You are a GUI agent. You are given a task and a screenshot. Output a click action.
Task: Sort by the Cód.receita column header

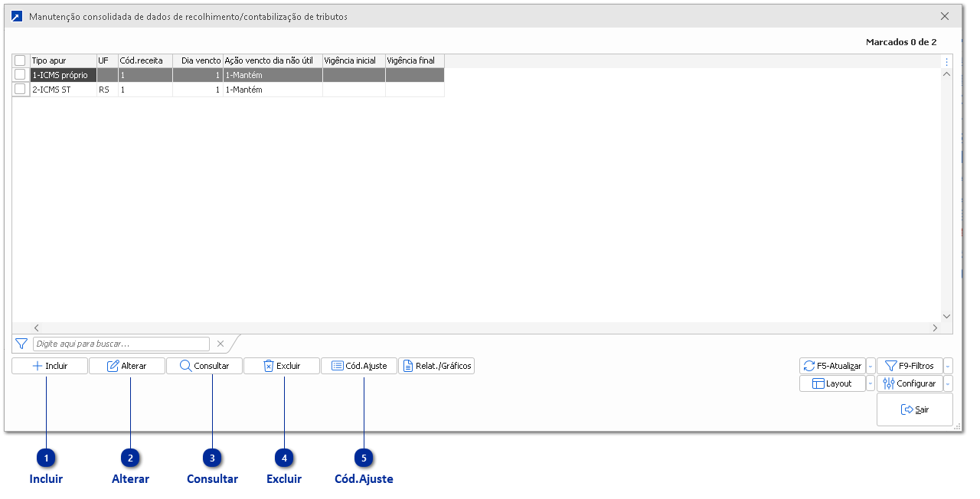[145, 60]
